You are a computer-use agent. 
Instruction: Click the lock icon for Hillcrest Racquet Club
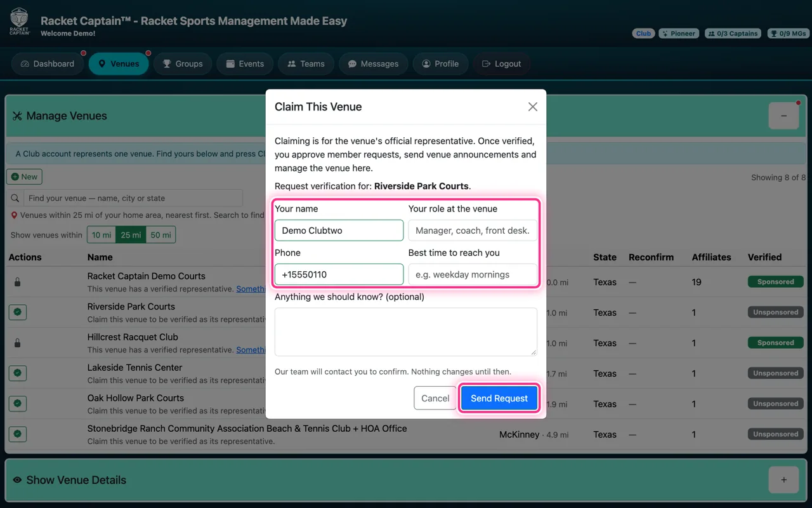(x=17, y=343)
